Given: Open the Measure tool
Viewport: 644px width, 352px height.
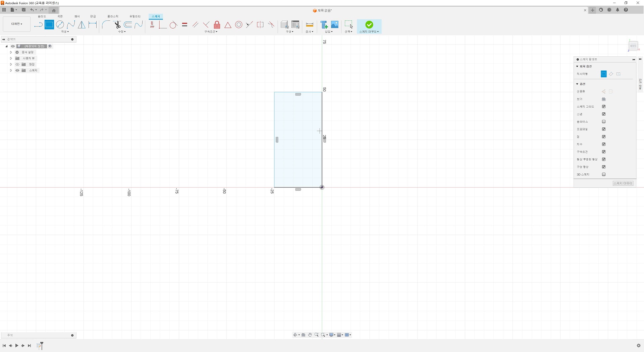Looking at the screenshot, I should 310,25.
